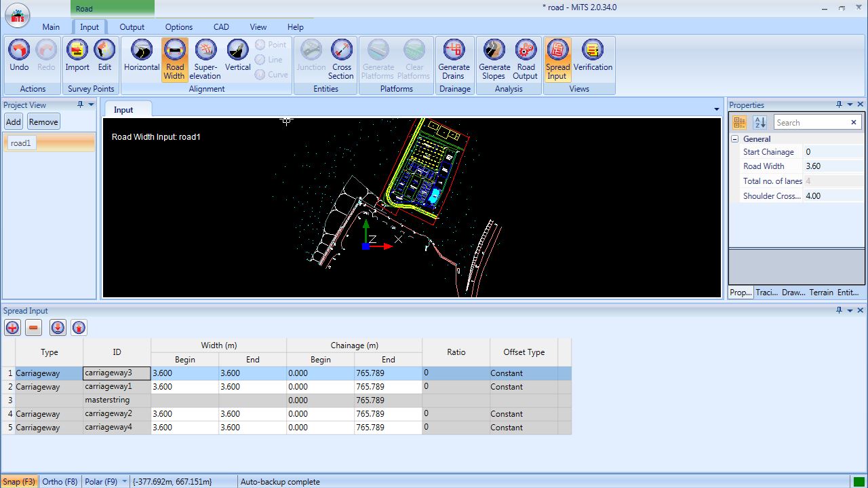The image size is (868, 488).
Task: Open the Main ribbon tab
Action: (51, 27)
